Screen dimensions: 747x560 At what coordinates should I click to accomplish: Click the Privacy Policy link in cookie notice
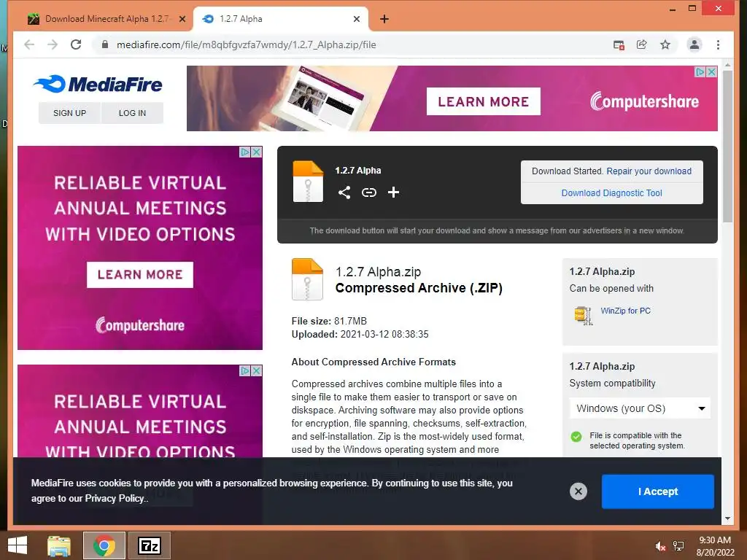click(x=116, y=499)
